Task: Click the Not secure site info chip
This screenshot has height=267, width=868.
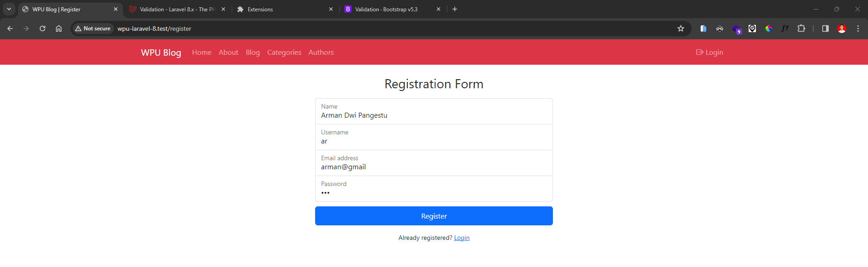Action: point(93,29)
